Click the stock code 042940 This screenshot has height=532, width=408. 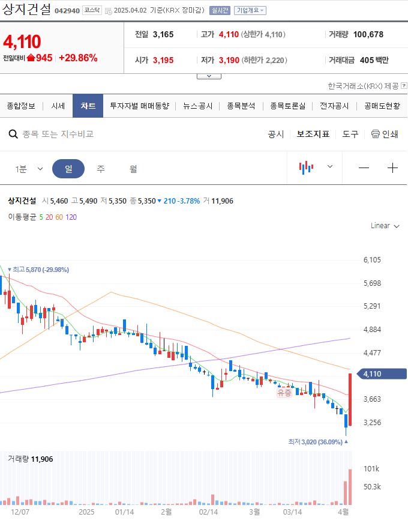coord(67,11)
